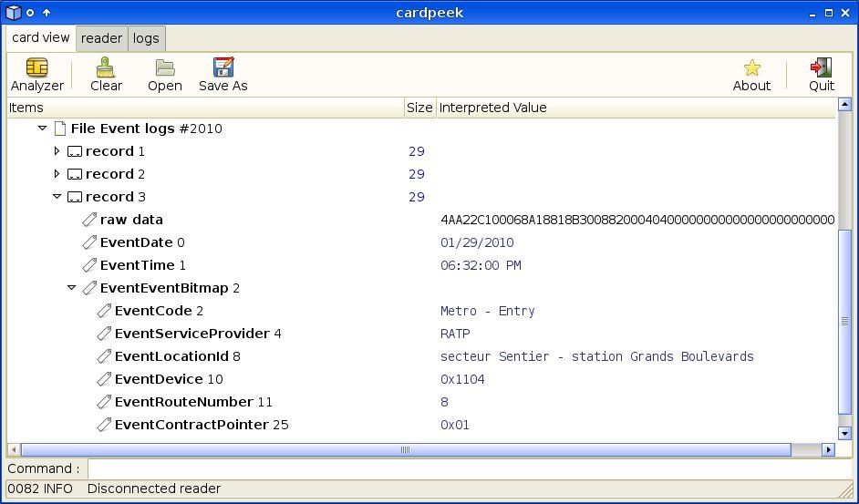This screenshot has width=859, height=504.
Task: Collapse record 3 in the tree
Action: (57, 197)
